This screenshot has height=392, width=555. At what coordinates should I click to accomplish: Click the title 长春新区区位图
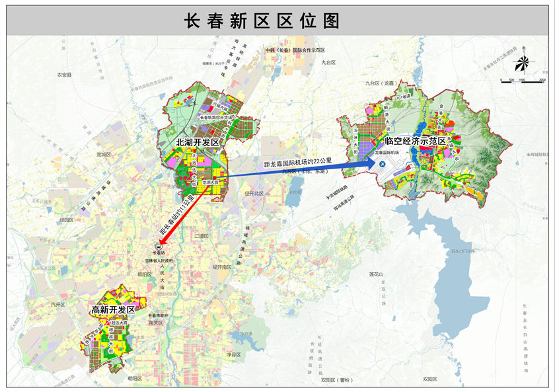click(261, 21)
